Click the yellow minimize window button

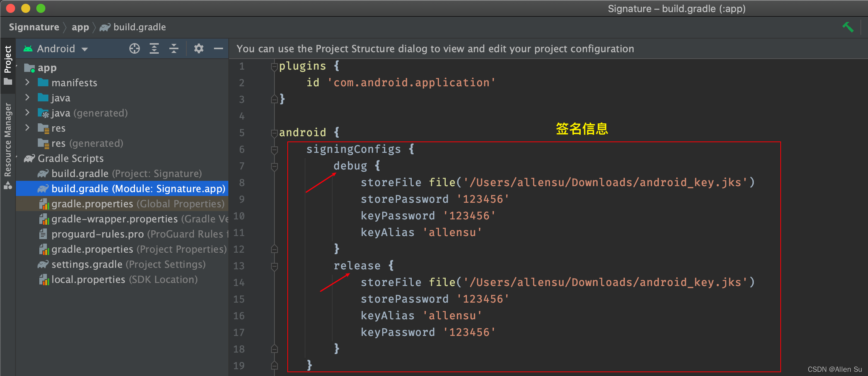coord(26,8)
